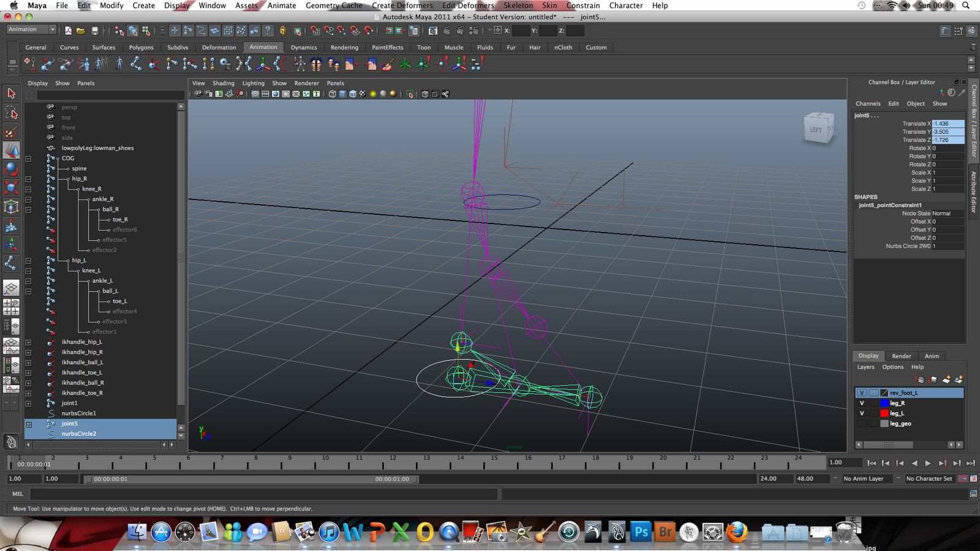Open a scene with the folder icon

pos(81,30)
